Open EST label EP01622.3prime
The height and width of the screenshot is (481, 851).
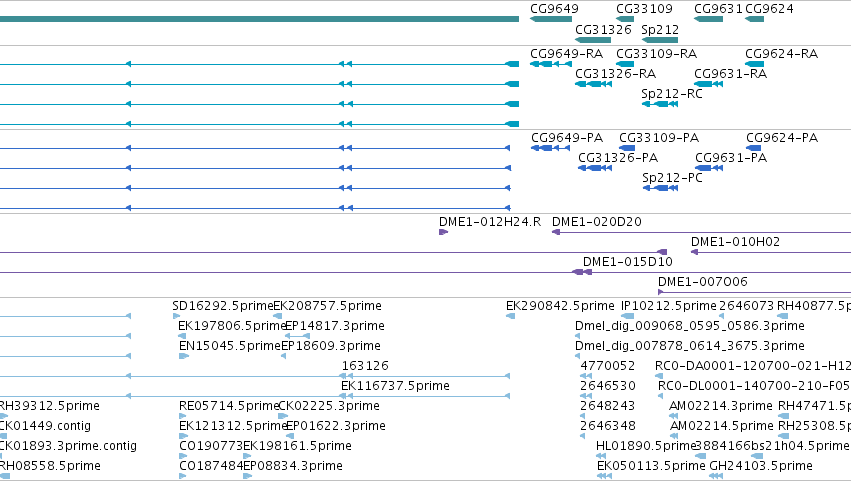[x=335, y=426]
